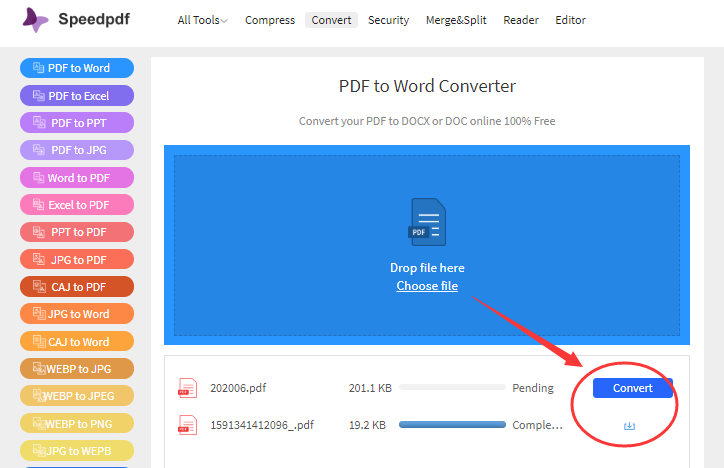
Task: Open the PDF to Excel tool
Action: (x=77, y=96)
